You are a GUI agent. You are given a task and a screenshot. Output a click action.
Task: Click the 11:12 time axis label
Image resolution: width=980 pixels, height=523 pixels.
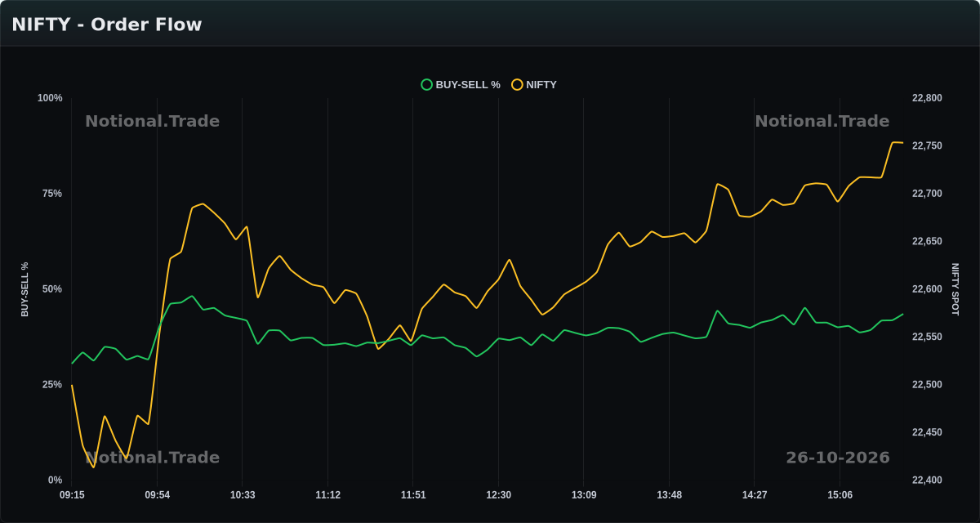pos(328,495)
